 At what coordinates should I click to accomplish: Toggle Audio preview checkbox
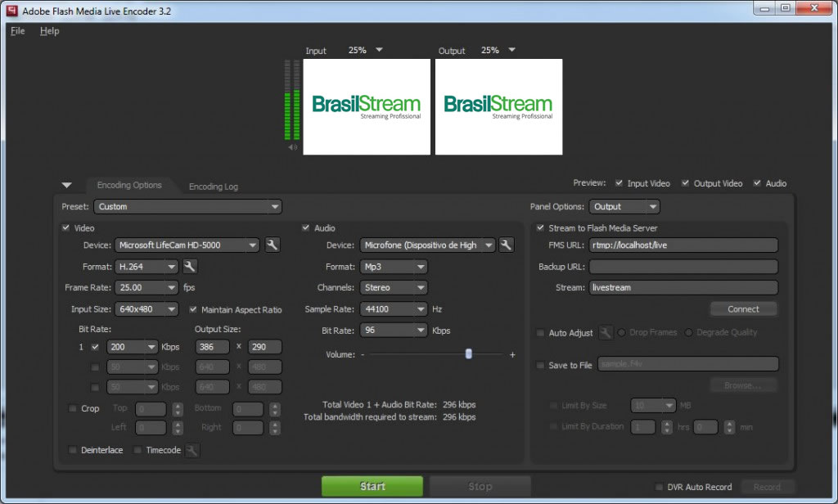click(757, 182)
